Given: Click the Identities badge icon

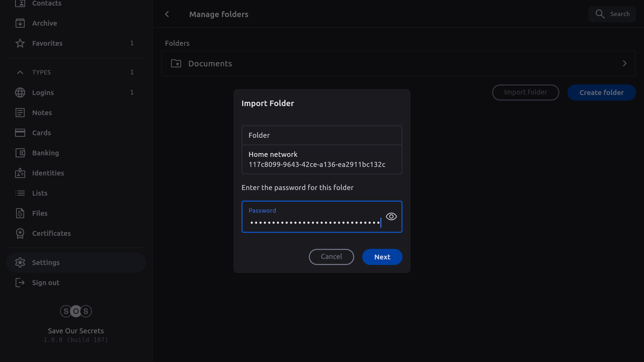Looking at the screenshot, I should 20,173.
